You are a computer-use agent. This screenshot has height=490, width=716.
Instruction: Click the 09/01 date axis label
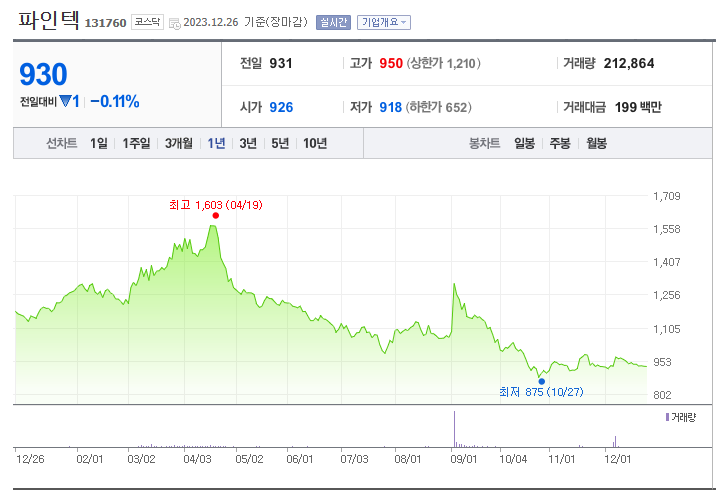463,459
